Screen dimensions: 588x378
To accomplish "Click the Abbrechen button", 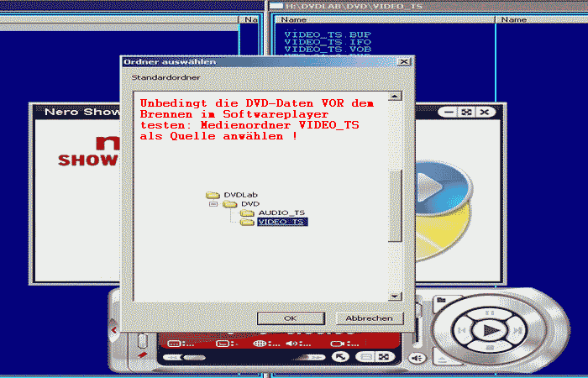I will click(369, 318).
